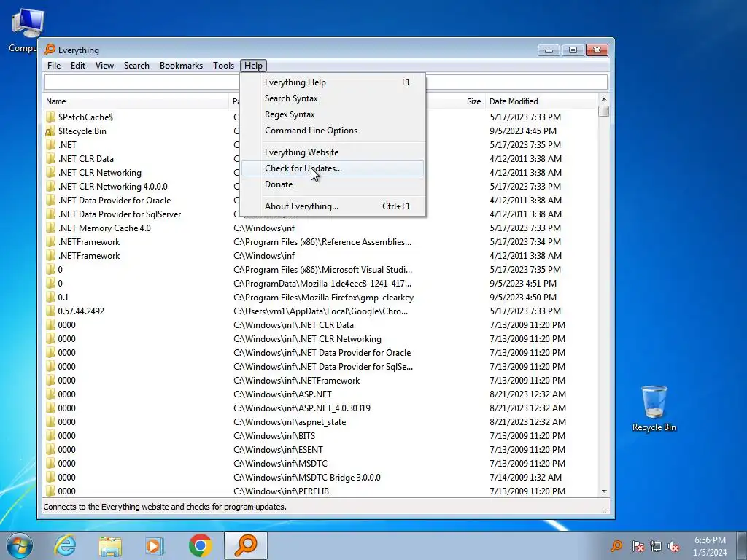Click path C:\Program Files\Mozilla Firefox\gmp-clearkey

pos(323,297)
